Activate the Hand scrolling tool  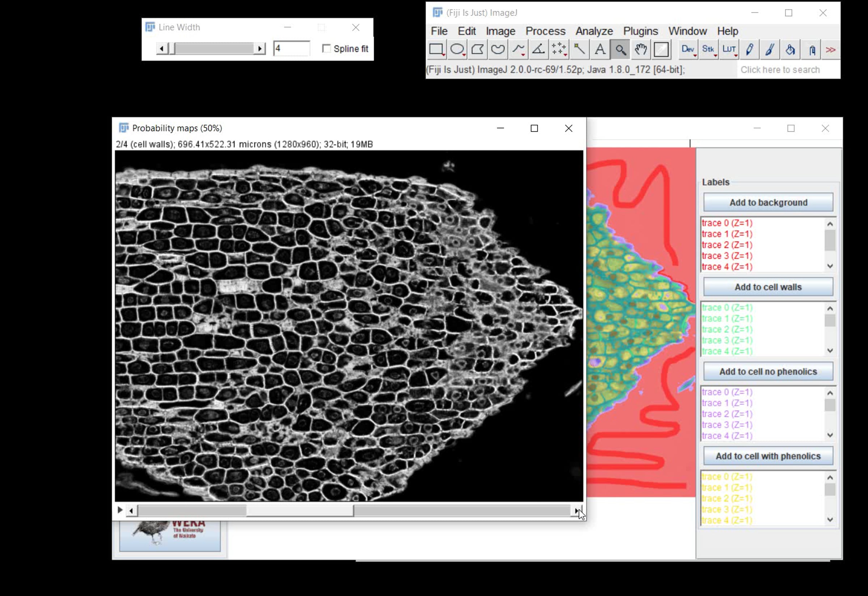(641, 50)
